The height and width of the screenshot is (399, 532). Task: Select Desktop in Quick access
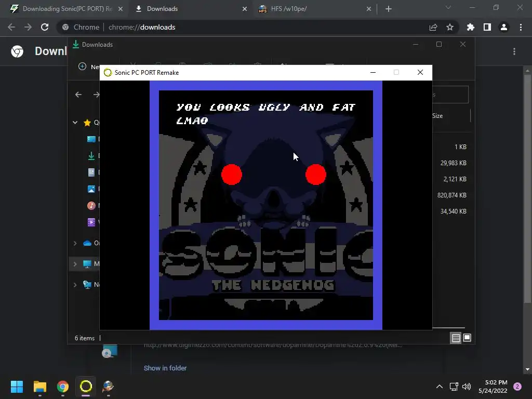91,139
